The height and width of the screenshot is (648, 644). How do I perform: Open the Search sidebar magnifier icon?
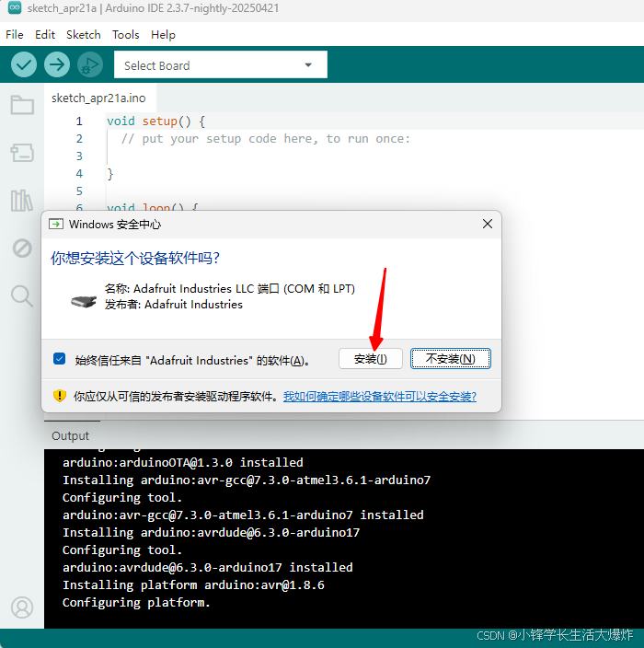click(x=22, y=295)
